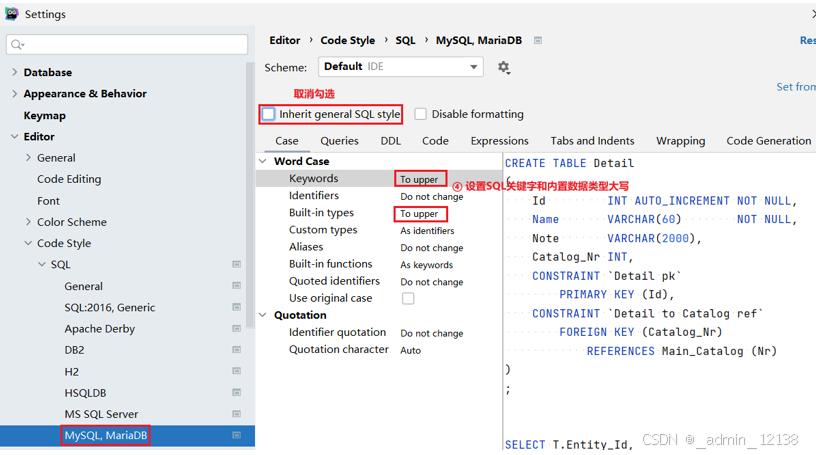Open Built-in functions value As keywords

[426, 264]
